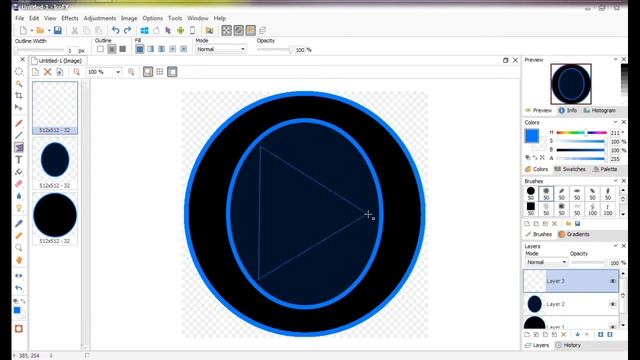
Task: Select the second Fill style option
Action: pyautogui.click(x=151, y=49)
